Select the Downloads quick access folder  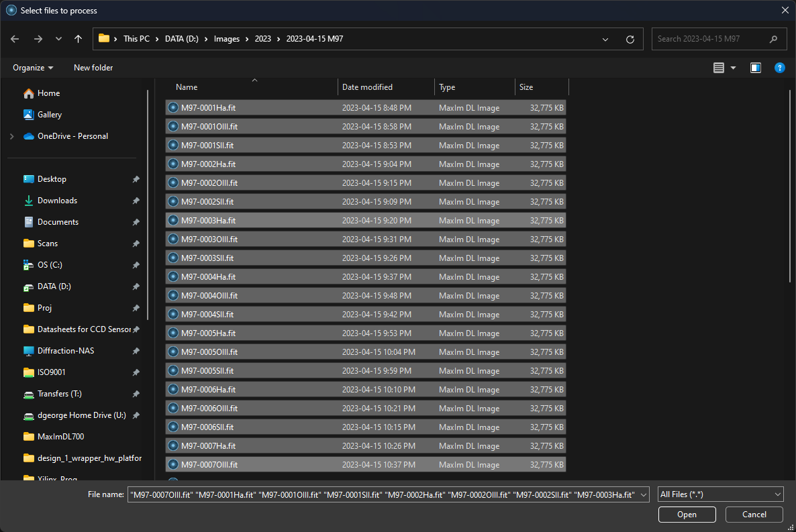57,201
